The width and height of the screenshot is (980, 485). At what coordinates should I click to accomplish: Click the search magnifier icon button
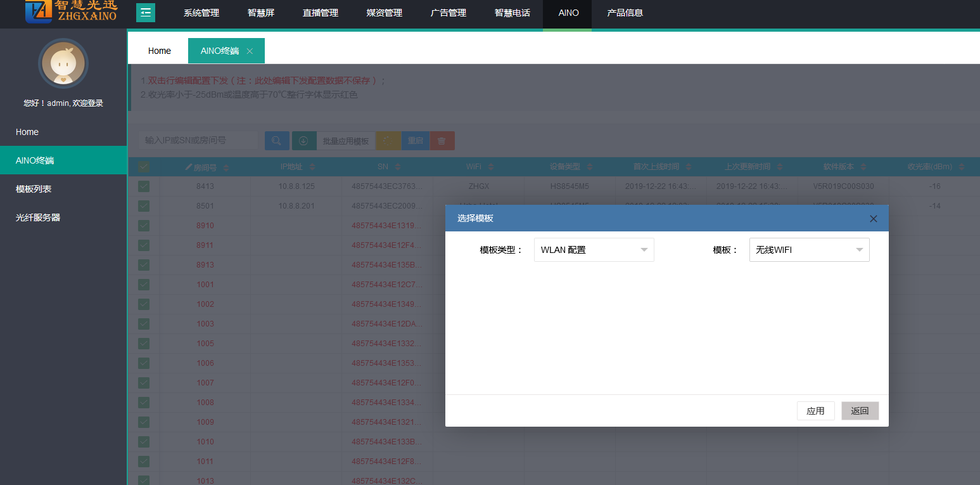277,141
